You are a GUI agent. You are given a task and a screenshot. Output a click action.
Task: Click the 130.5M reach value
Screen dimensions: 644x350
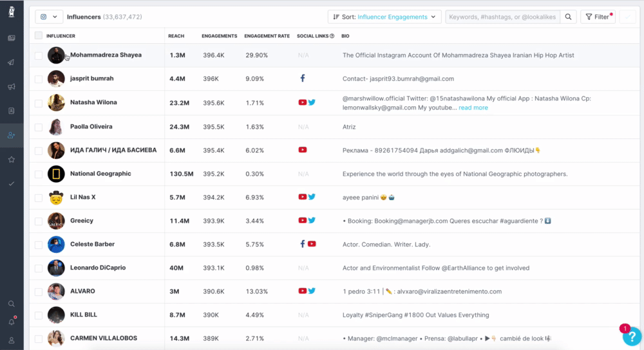click(182, 174)
